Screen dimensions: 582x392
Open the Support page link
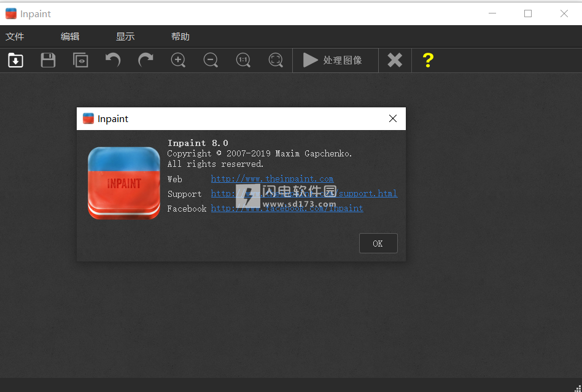click(304, 194)
